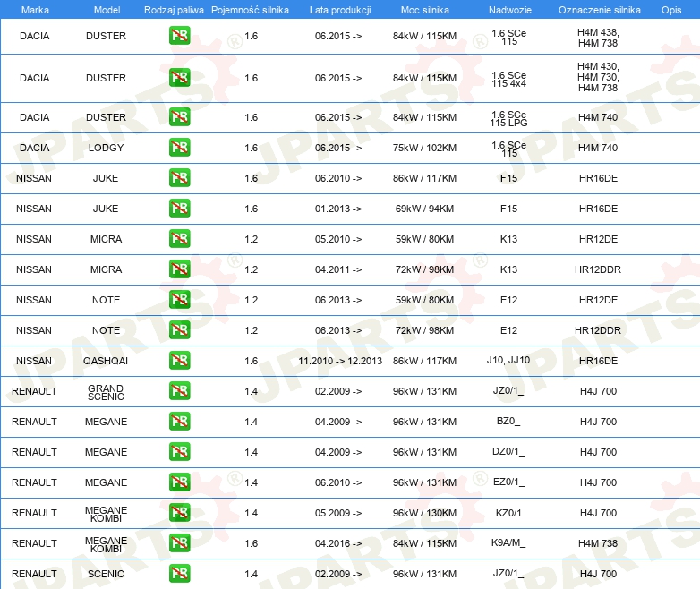Click '04.2016 ->' production date

pos(338,543)
